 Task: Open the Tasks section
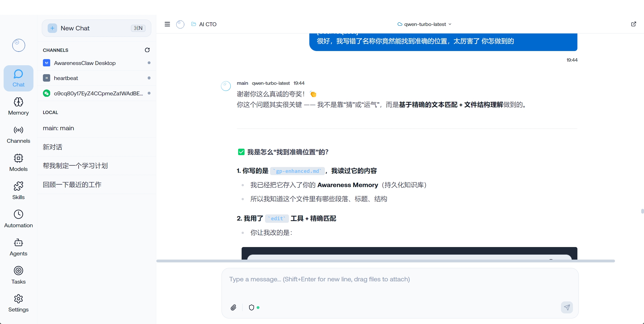point(18,275)
